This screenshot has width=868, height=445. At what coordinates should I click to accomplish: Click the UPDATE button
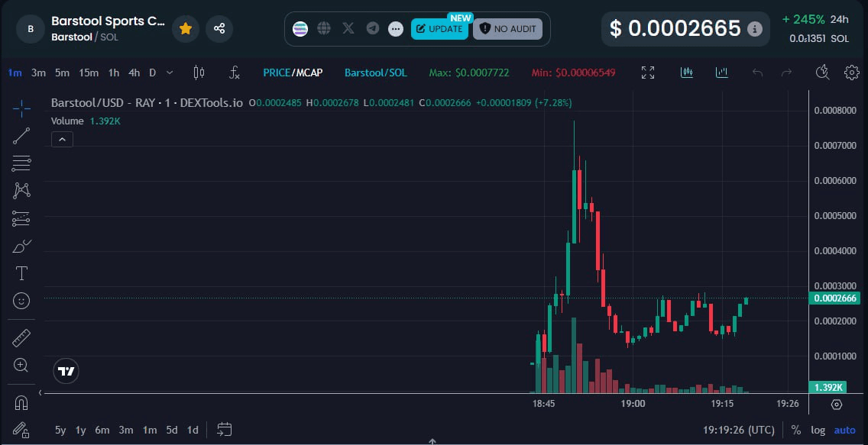[x=439, y=29]
